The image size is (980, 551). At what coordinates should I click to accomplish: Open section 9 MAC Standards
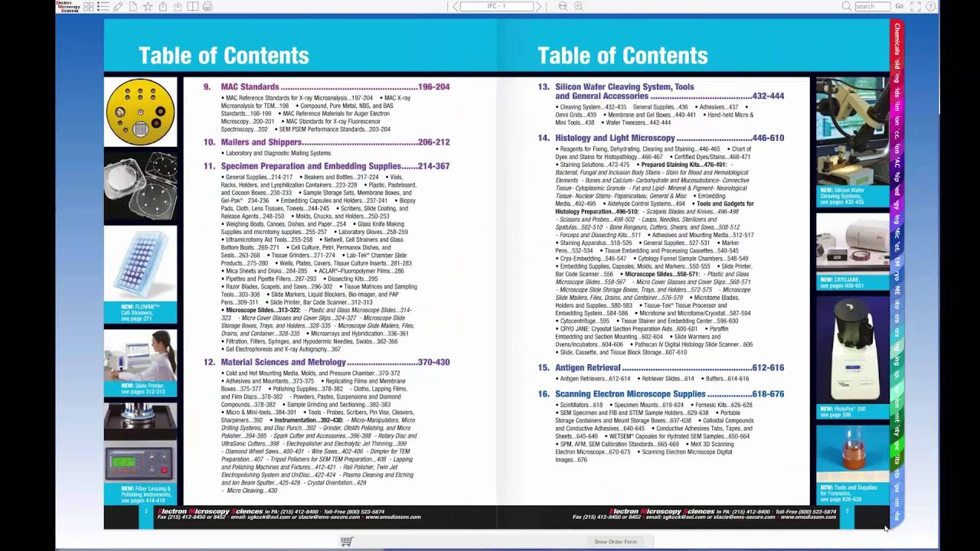[x=327, y=87]
